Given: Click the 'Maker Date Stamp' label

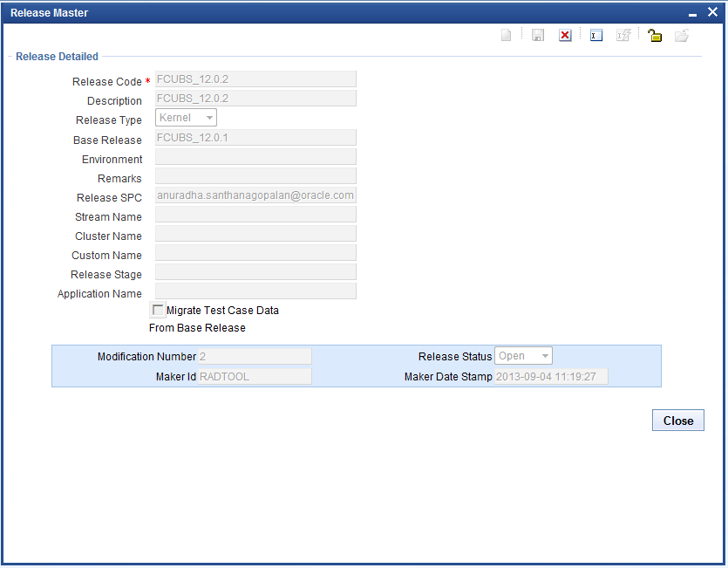Looking at the screenshot, I should 448,377.
